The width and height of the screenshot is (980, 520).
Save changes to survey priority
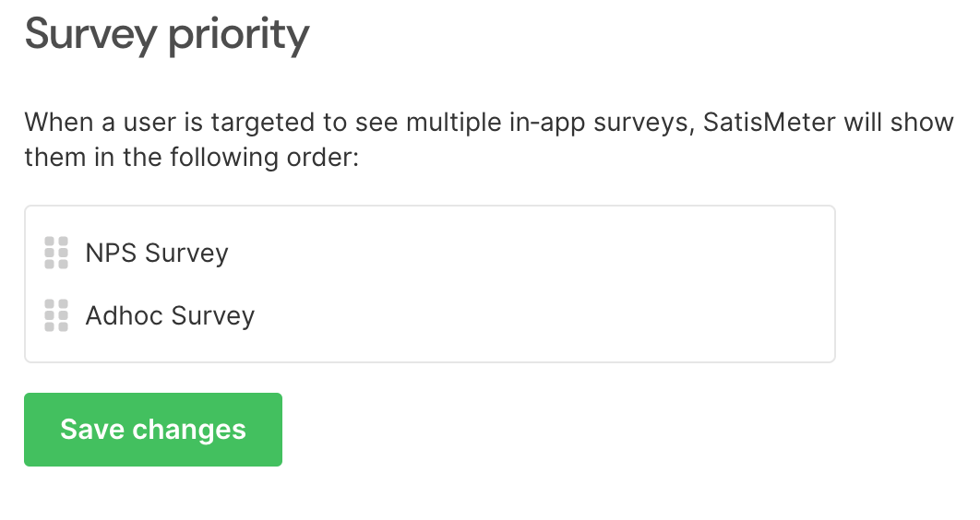point(153,430)
